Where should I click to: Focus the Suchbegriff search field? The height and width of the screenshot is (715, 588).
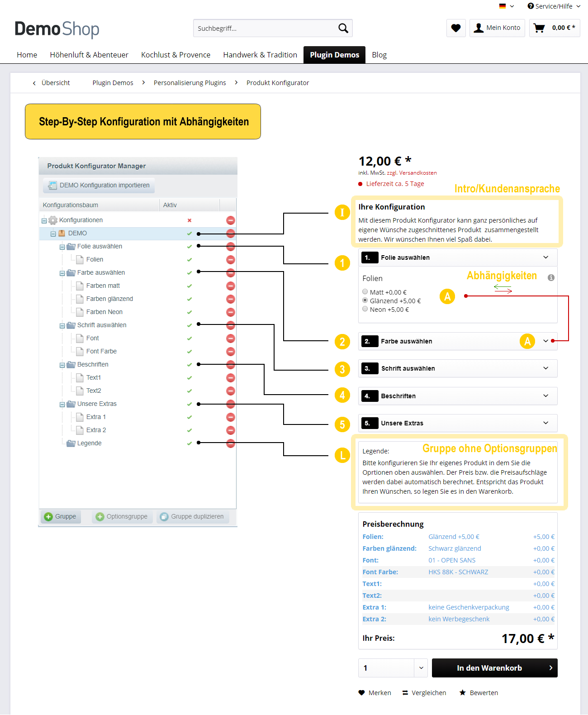tap(265, 28)
